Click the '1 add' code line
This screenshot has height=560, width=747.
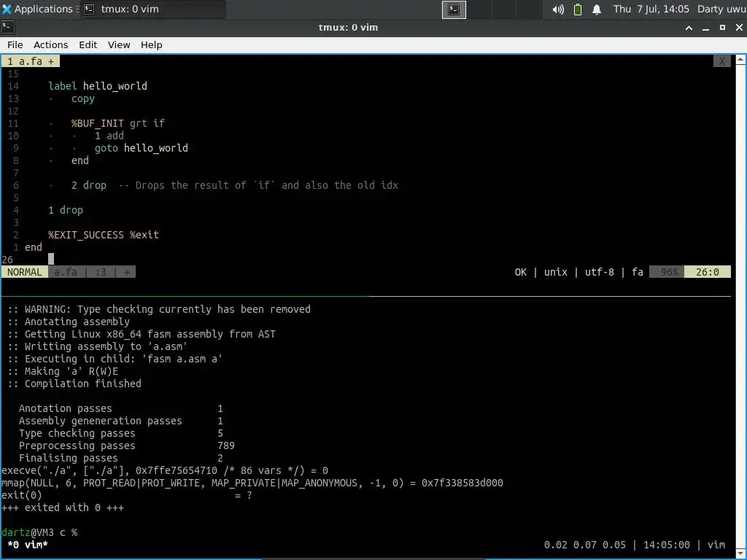[109, 136]
